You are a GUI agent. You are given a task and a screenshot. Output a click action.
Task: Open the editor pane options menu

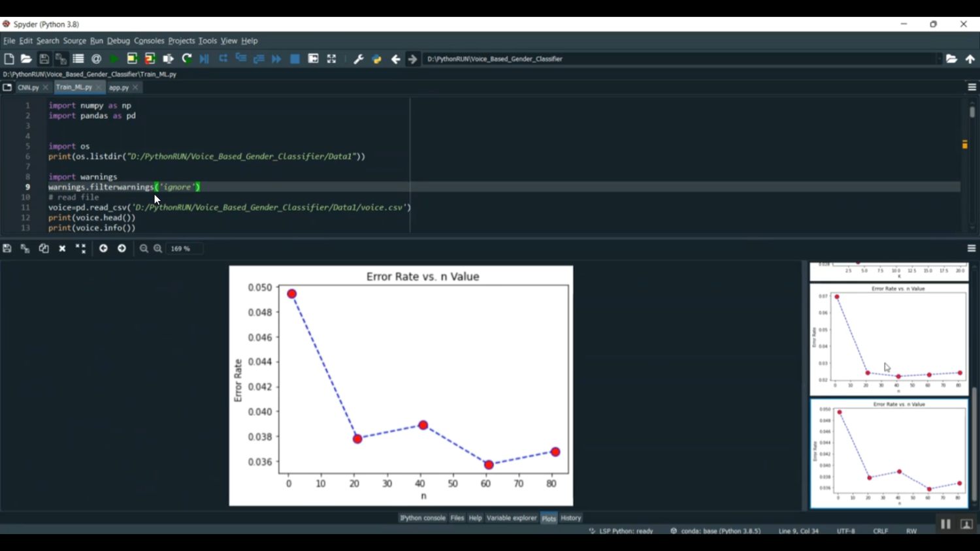coord(972,87)
